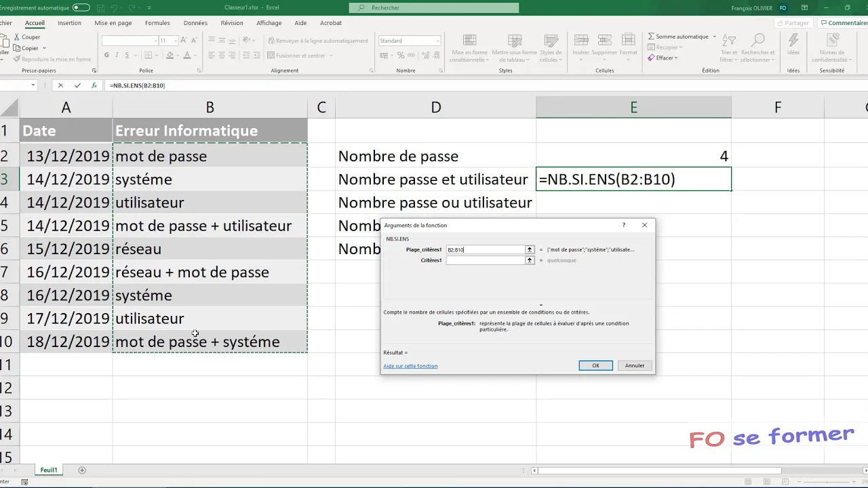Viewport: 868px width, 488px height.
Task: Open the font size dropdown
Action: (x=176, y=41)
